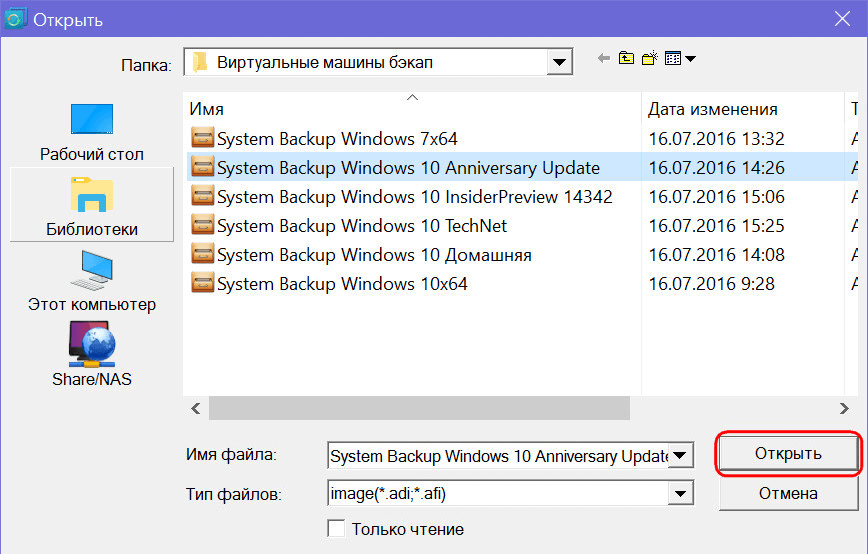Click the Тип файлов image(*.adi;*.afi) field

coord(498,493)
